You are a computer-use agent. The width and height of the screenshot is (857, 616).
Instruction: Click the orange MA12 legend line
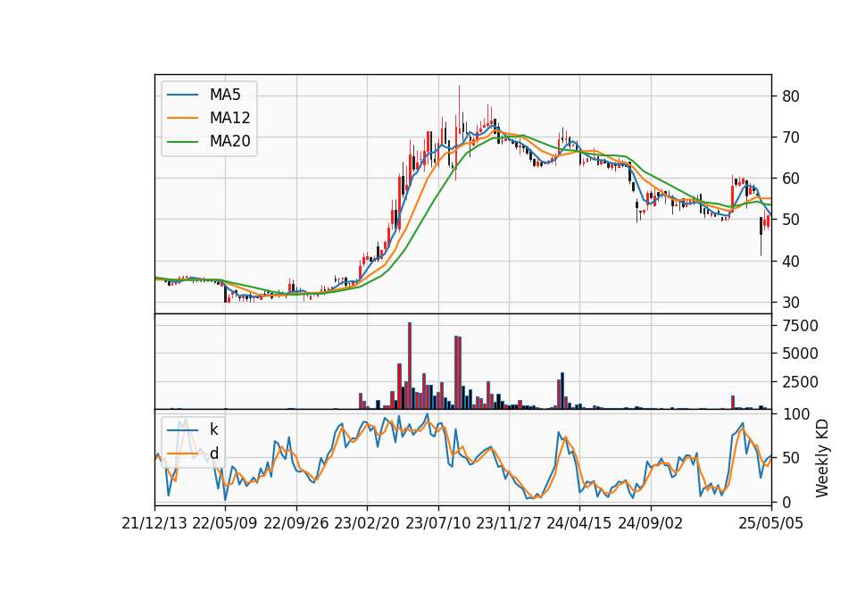point(182,118)
